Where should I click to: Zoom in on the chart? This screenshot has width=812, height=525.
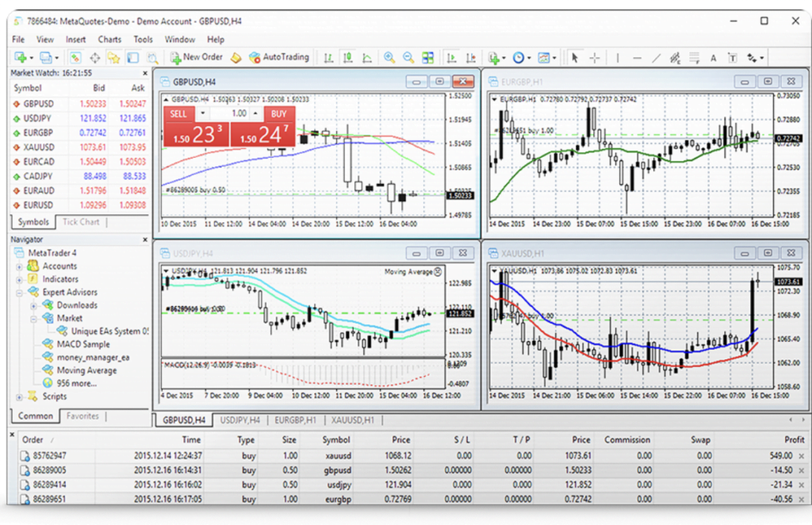click(389, 58)
